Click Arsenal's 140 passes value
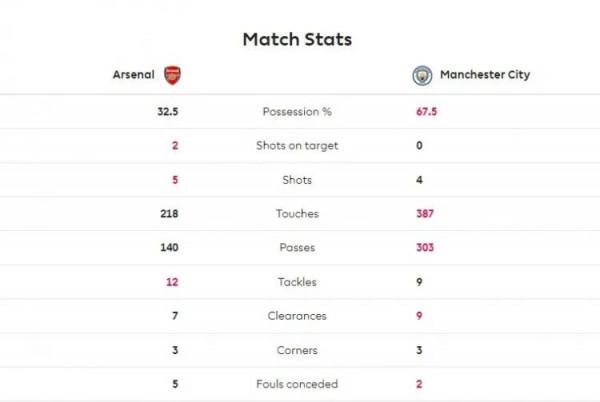 [168, 248]
